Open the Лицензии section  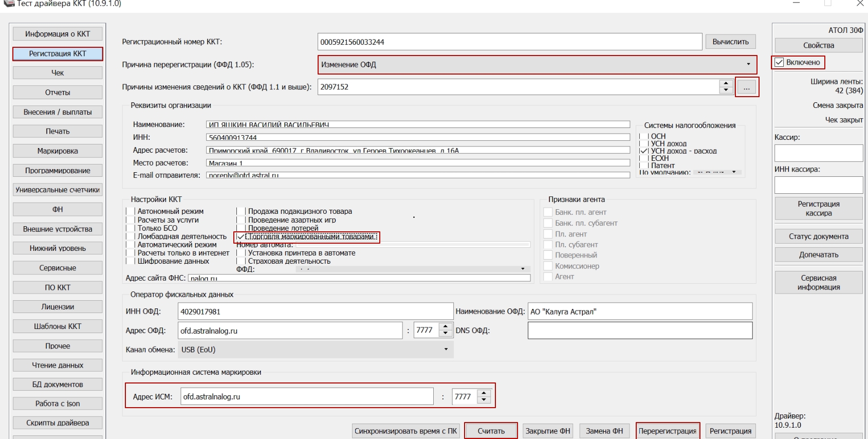tap(58, 307)
